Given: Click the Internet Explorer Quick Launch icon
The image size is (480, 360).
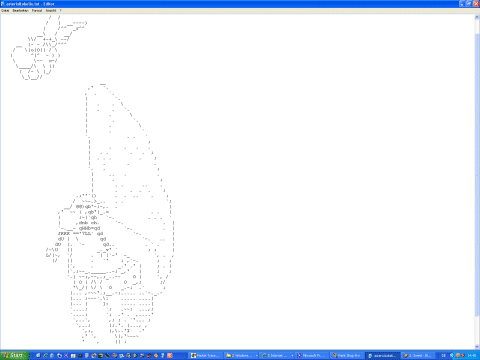Looking at the screenshot, I should pos(46,356).
